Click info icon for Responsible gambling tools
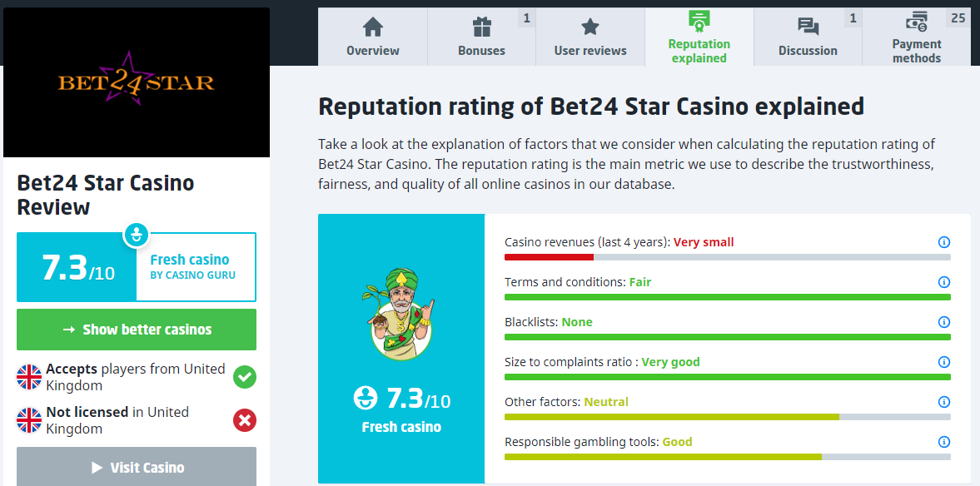The height and width of the screenshot is (486, 980). 944,442
